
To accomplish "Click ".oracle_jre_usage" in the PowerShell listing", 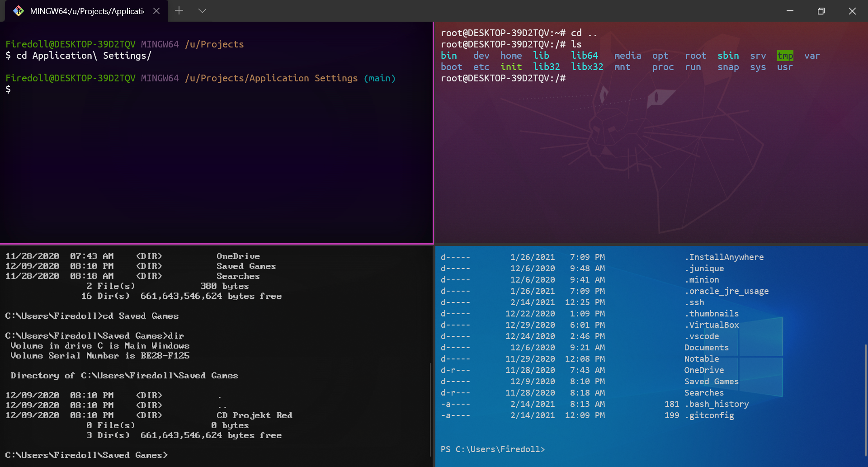I will pyautogui.click(x=726, y=291).
